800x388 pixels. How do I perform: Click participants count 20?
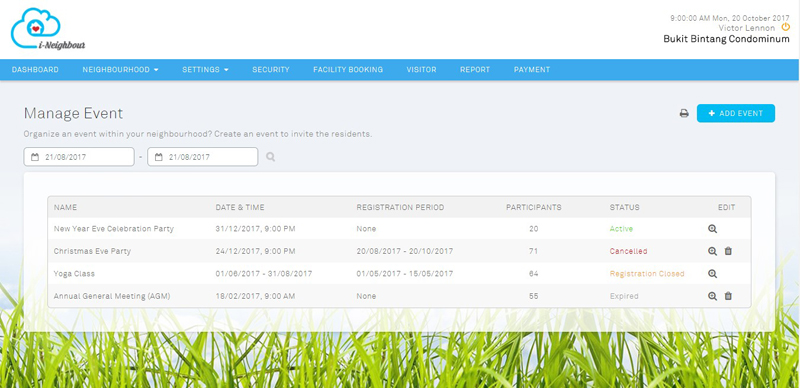tap(534, 229)
